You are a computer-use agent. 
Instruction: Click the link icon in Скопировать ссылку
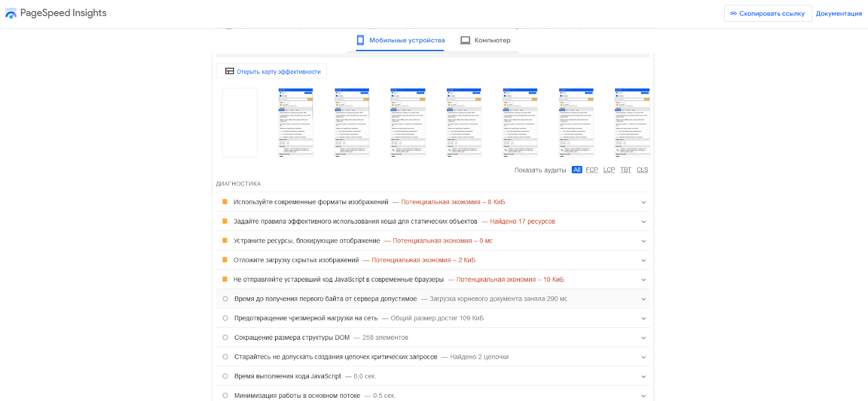(733, 14)
